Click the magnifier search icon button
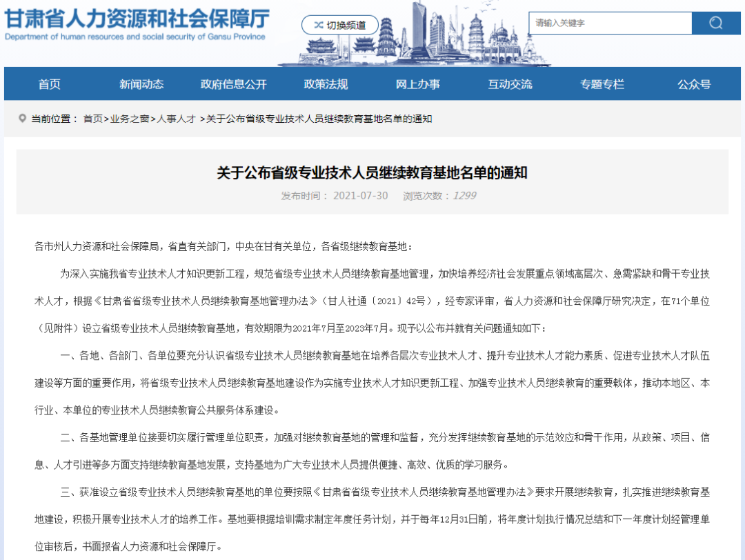The width and height of the screenshot is (745, 560). pyautogui.click(x=715, y=23)
